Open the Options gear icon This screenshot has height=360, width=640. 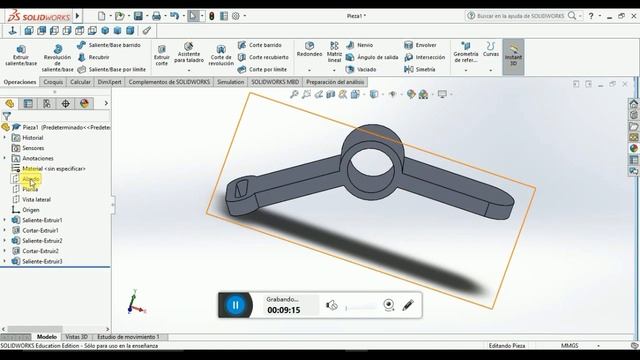(236, 16)
